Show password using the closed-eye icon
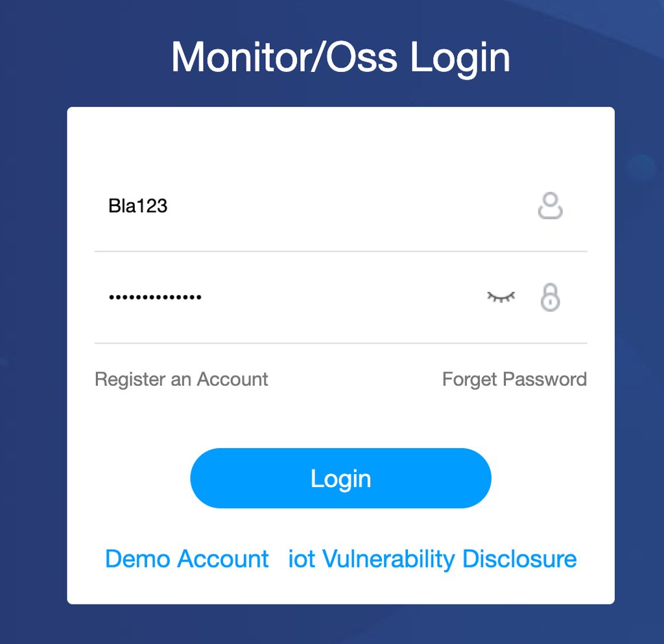The width and height of the screenshot is (664, 644). pyautogui.click(x=501, y=297)
